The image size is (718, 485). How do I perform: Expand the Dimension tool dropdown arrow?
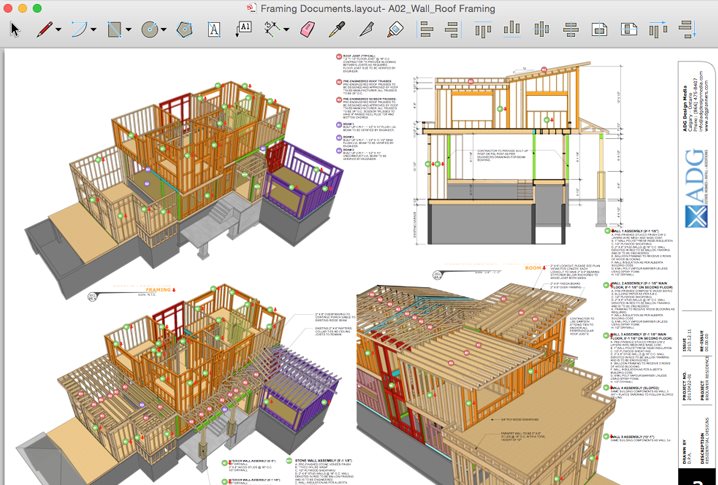tap(288, 30)
